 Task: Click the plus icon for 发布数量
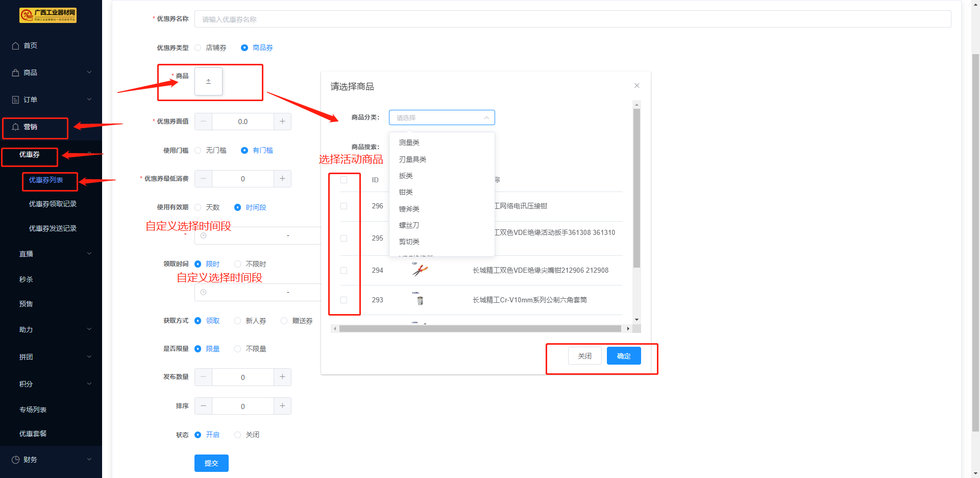coord(282,377)
